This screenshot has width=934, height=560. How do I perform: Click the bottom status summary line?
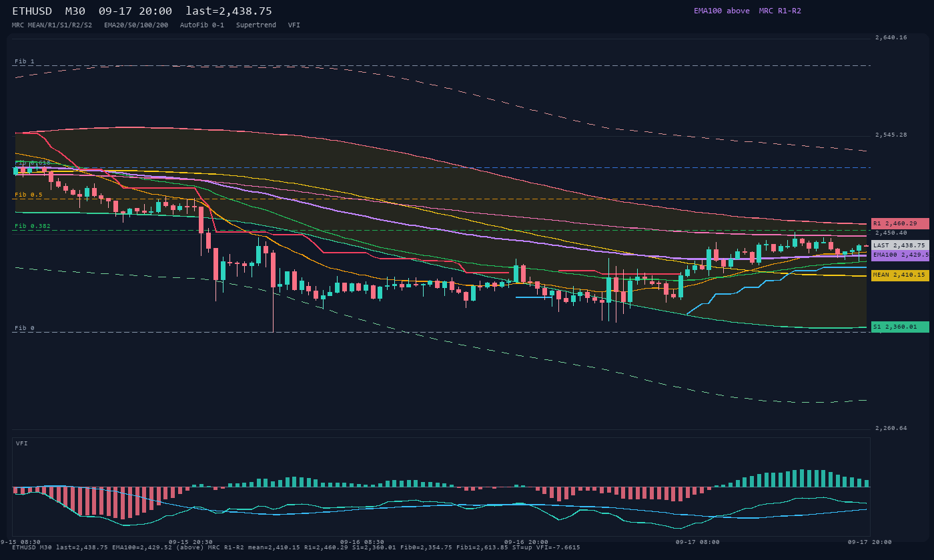tap(296, 548)
